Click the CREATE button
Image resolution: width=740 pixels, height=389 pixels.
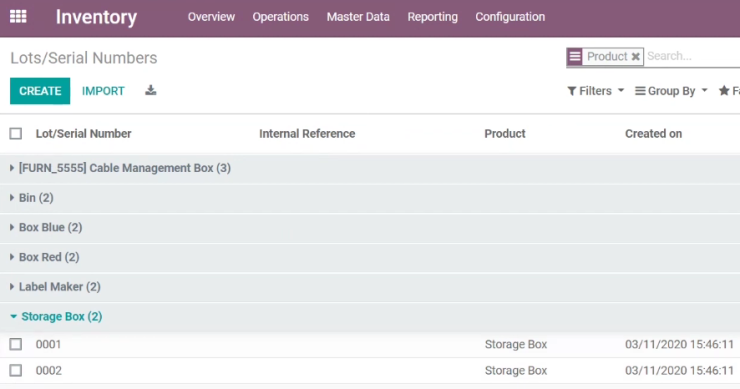pyautogui.click(x=40, y=91)
